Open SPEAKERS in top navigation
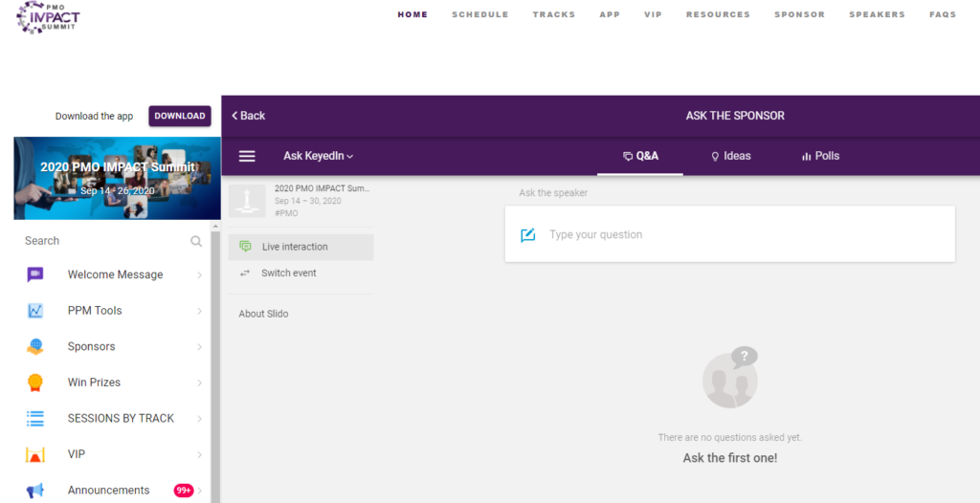980x503 pixels. click(877, 15)
